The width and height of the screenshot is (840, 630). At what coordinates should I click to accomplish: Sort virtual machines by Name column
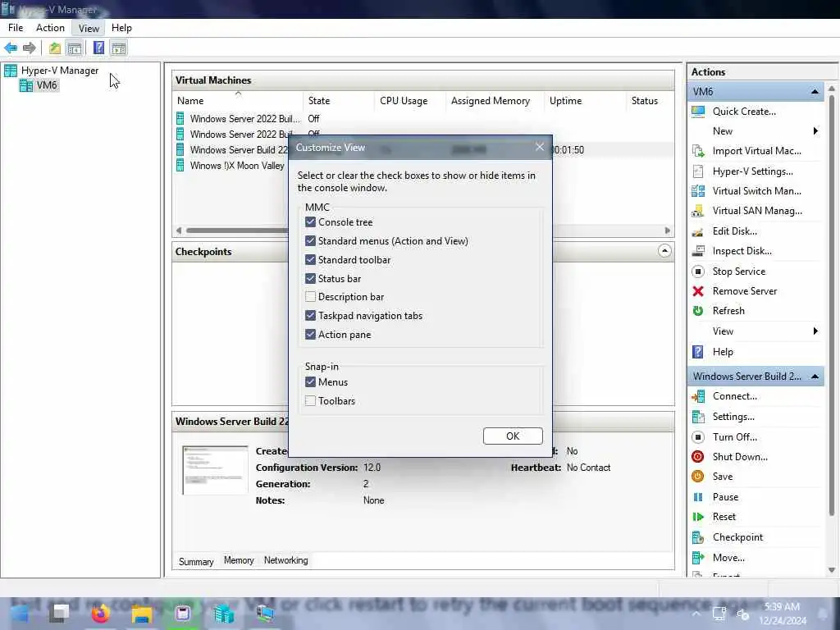click(x=238, y=101)
